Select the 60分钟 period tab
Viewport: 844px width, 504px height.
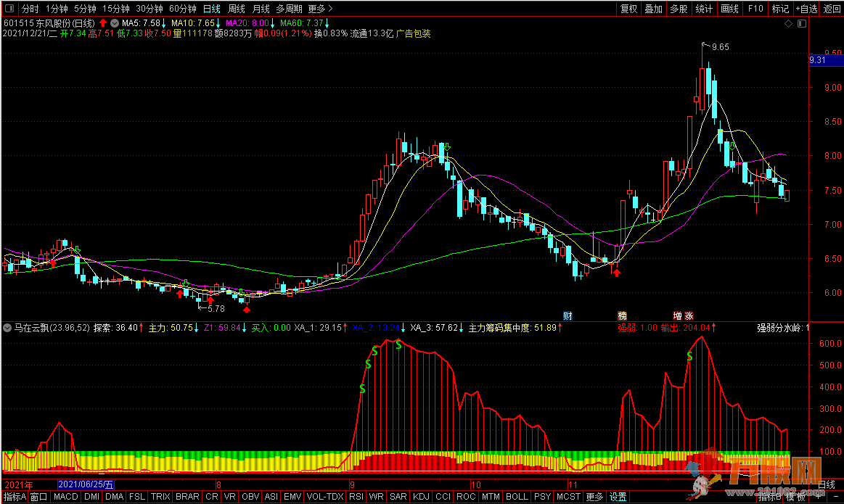[x=183, y=9]
